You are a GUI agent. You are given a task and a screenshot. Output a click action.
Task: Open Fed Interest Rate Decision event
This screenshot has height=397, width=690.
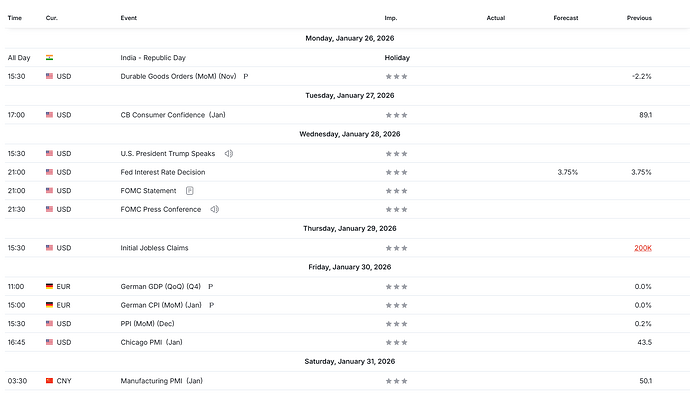coord(163,172)
